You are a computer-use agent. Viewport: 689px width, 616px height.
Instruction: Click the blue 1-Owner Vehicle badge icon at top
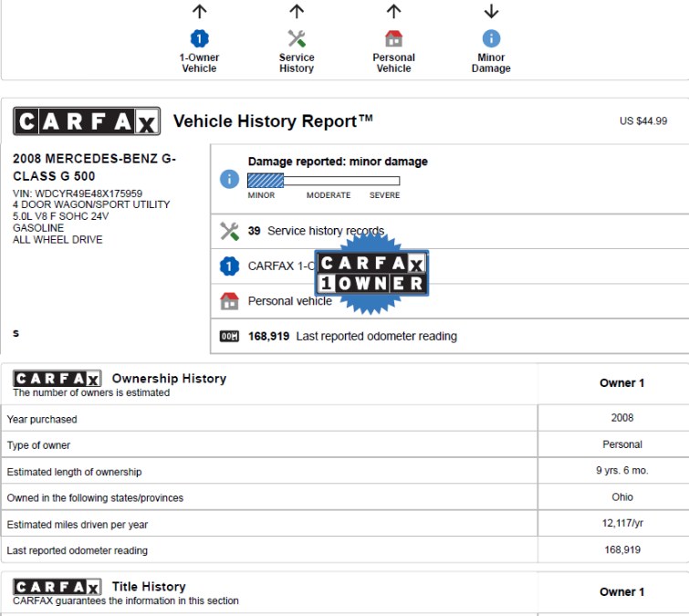pos(200,38)
